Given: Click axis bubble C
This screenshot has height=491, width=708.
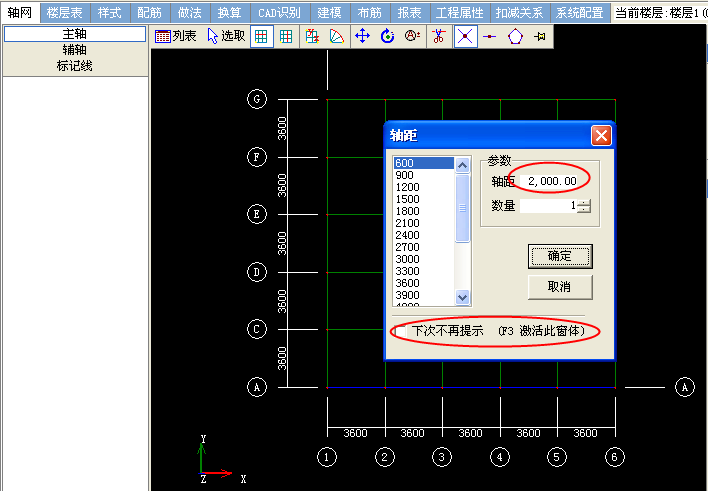Looking at the screenshot, I should 257,329.
